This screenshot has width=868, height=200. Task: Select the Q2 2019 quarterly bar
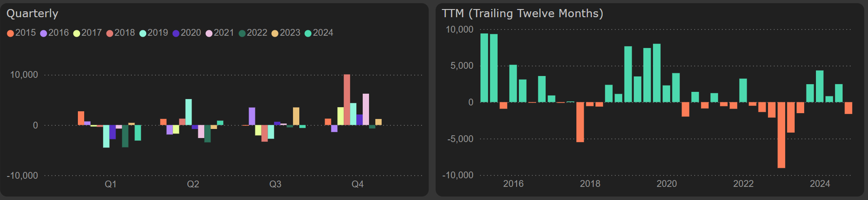(188, 112)
